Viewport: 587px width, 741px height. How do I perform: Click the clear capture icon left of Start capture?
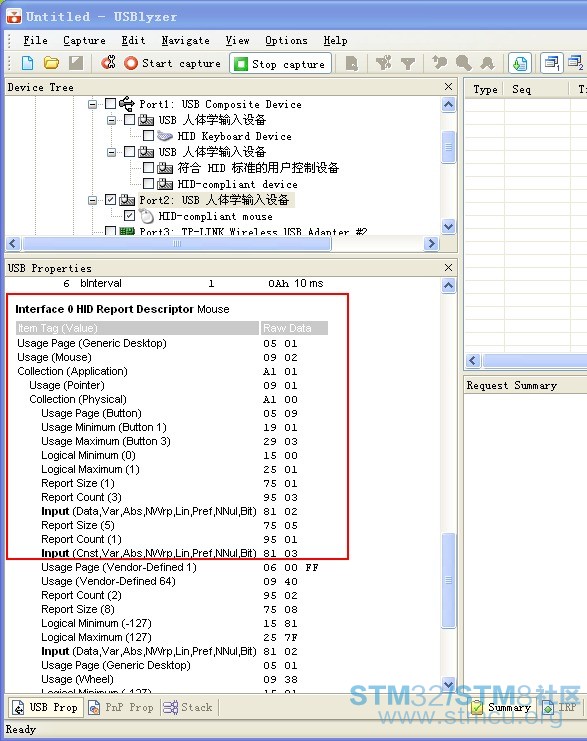[109, 62]
